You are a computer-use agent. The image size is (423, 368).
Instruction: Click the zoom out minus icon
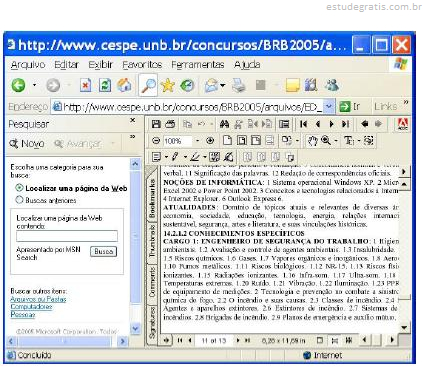point(156,141)
